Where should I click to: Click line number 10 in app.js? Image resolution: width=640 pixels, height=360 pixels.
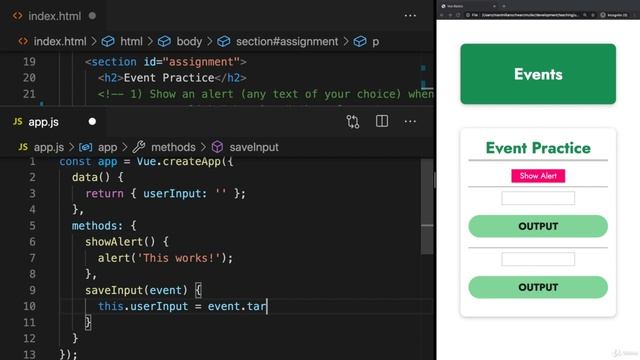pyautogui.click(x=29, y=306)
